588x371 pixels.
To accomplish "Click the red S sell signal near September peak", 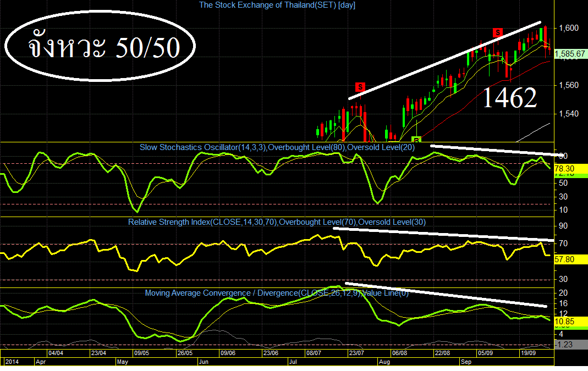I will coord(498,32).
